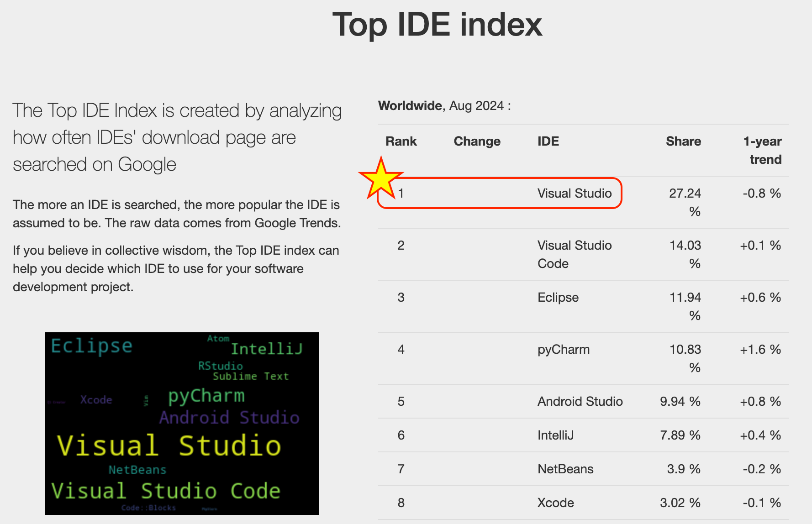Click the '+0.1 %' trend value
The height and width of the screenshot is (524, 812).
click(x=761, y=245)
